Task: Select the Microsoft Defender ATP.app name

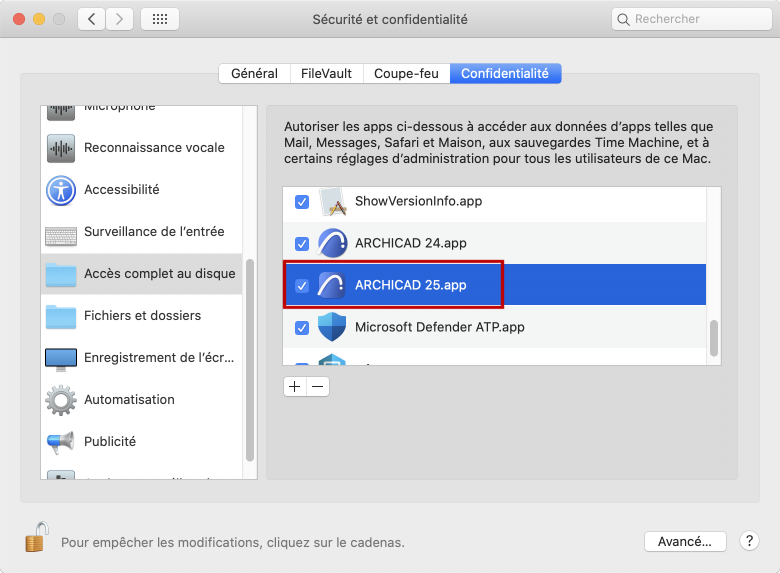Action: 440,327
